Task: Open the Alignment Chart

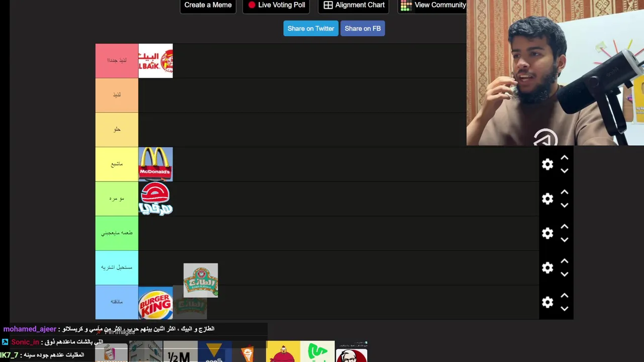Action: click(354, 6)
